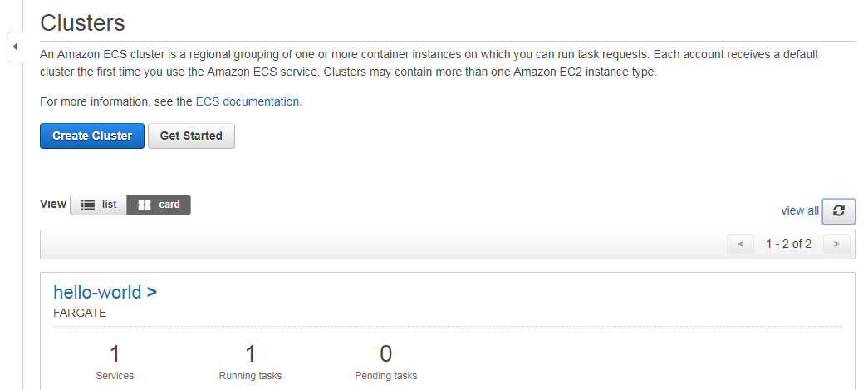Screen dimensions: 868x390
Task: Click the 1 - 2 of 2 pagination text
Action: (788, 244)
